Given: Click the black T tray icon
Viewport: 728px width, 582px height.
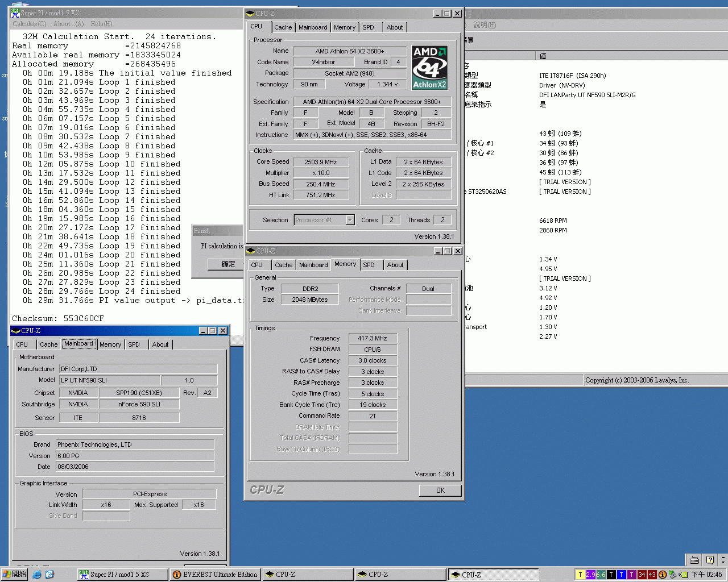Looking at the screenshot, I should (x=611, y=575).
